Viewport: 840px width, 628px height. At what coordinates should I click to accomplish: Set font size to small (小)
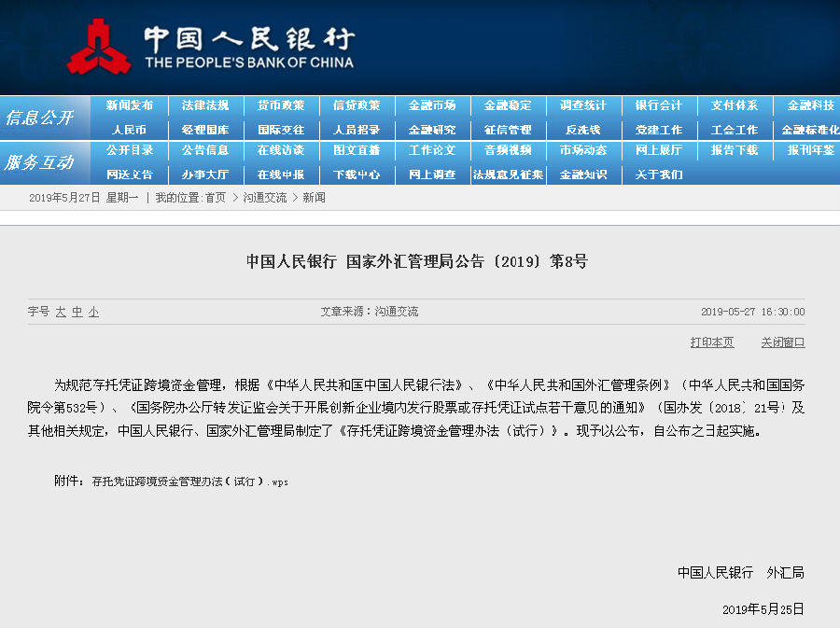click(93, 312)
